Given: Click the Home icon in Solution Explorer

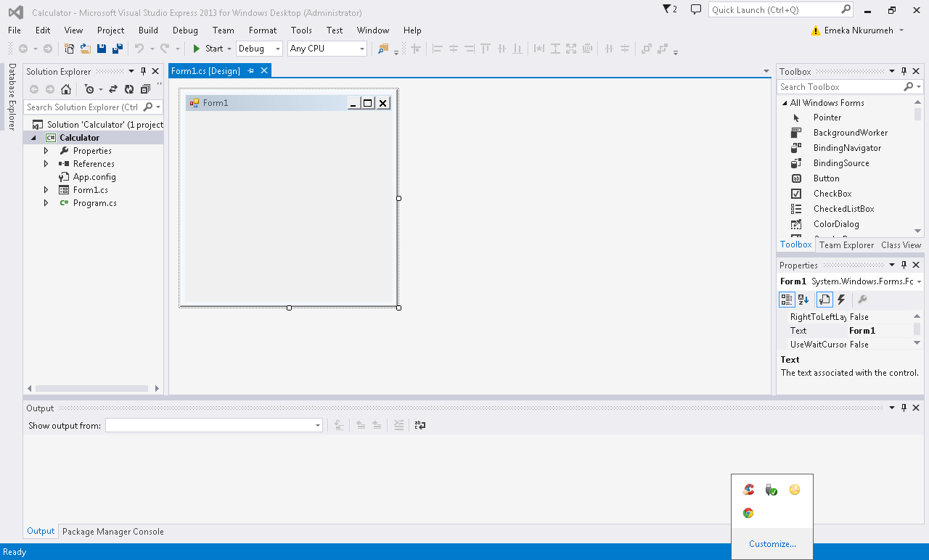Looking at the screenshot, I should click(x=66, y=89).
